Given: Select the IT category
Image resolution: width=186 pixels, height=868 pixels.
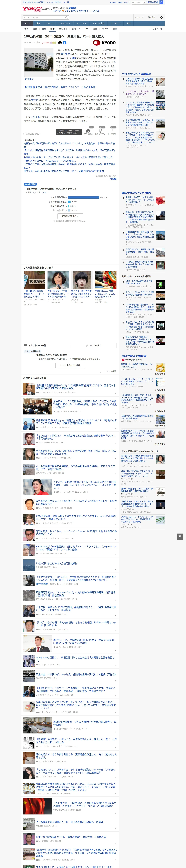Looking at the screenshot, I should pos(86,29).
